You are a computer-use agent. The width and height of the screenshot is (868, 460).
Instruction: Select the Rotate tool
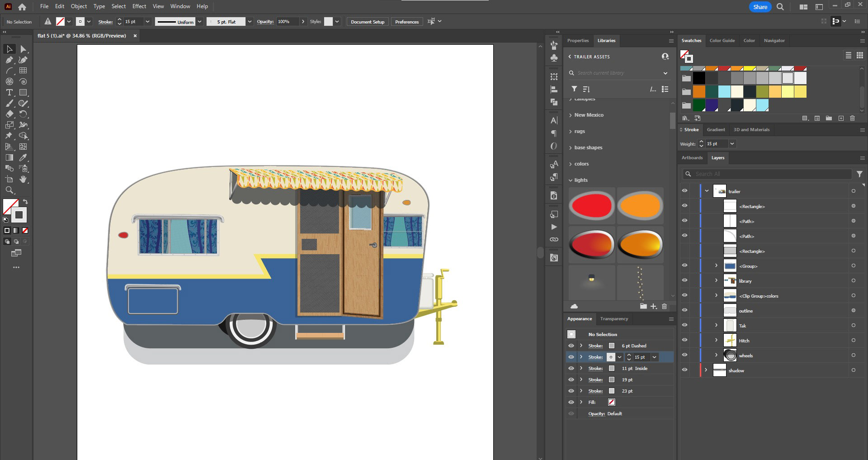(24, 114)
